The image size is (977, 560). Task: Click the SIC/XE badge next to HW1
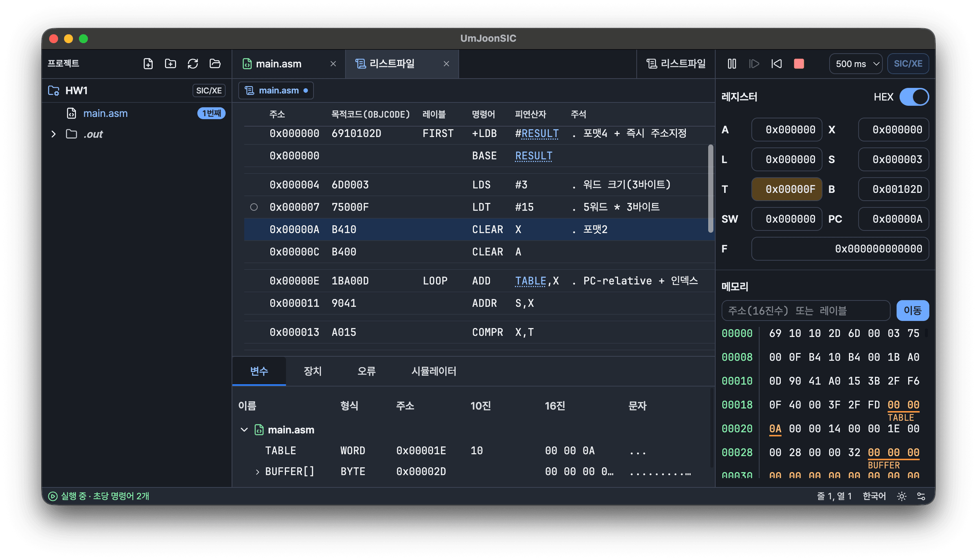[209, 90]
